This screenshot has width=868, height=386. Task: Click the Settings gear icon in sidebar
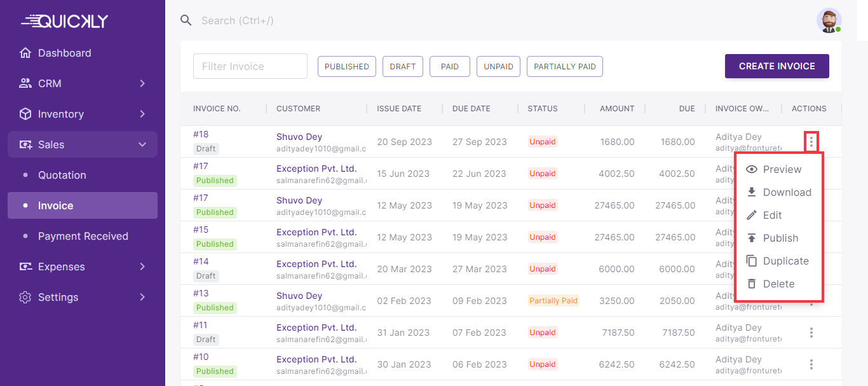pos(25,297)
